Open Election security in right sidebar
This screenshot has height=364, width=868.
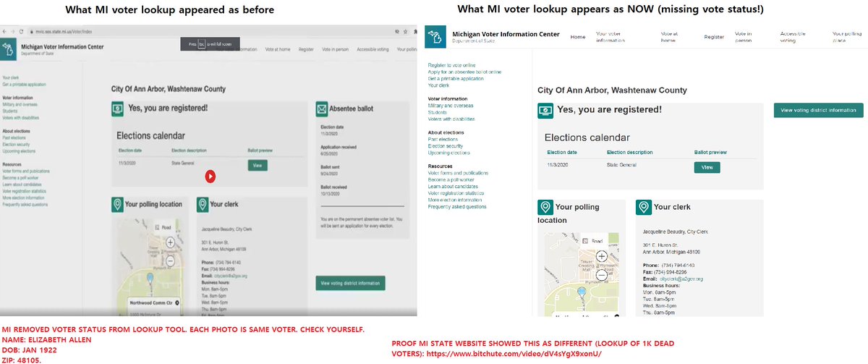446,146
